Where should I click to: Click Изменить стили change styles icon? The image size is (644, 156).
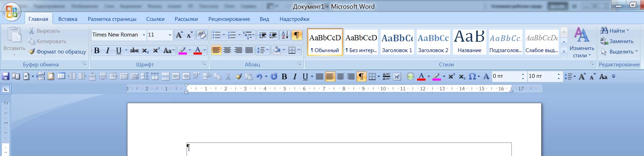point(582,42)
